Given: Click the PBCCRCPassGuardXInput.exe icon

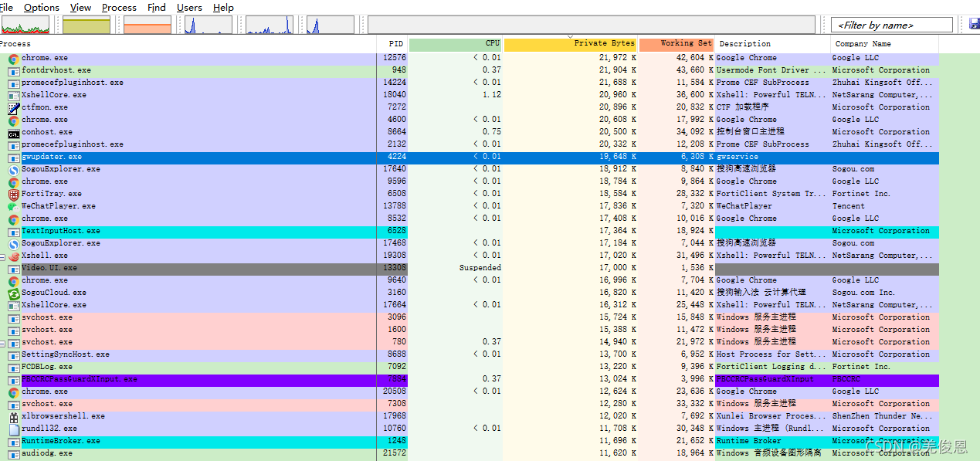Looking at the screenshot, I should pos(14,379).
